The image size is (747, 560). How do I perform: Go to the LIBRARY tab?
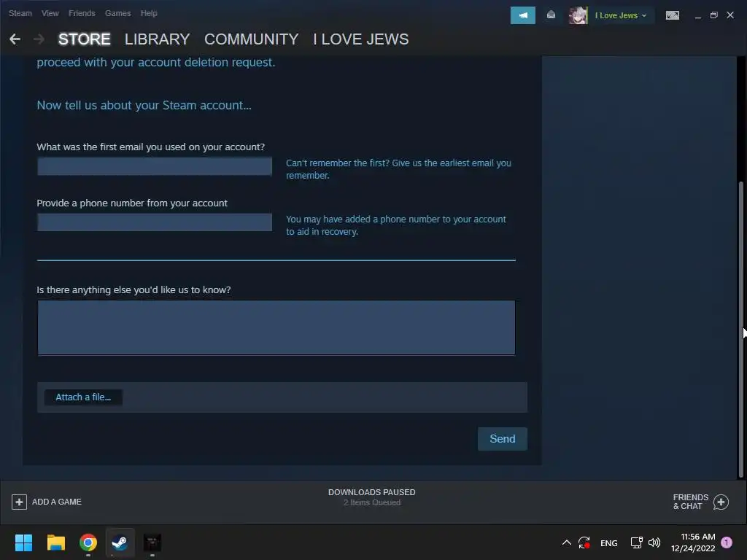pos(158,39)
